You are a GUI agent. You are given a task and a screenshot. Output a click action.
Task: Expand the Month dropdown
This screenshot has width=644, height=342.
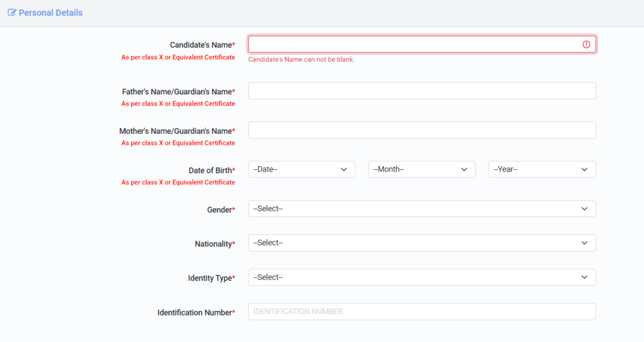(x=421, y=169)
